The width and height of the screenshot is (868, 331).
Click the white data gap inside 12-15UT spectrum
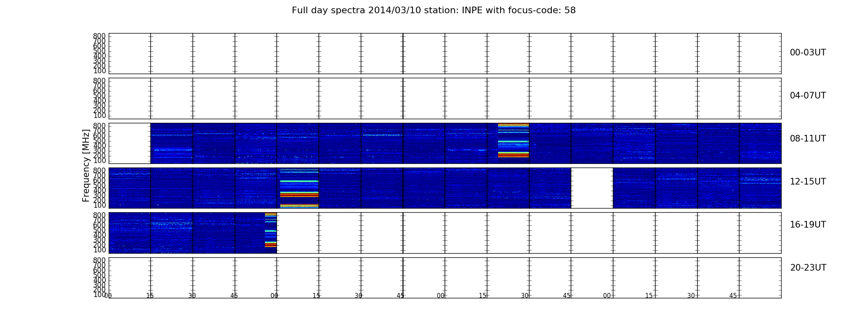(x=592, y=188)
